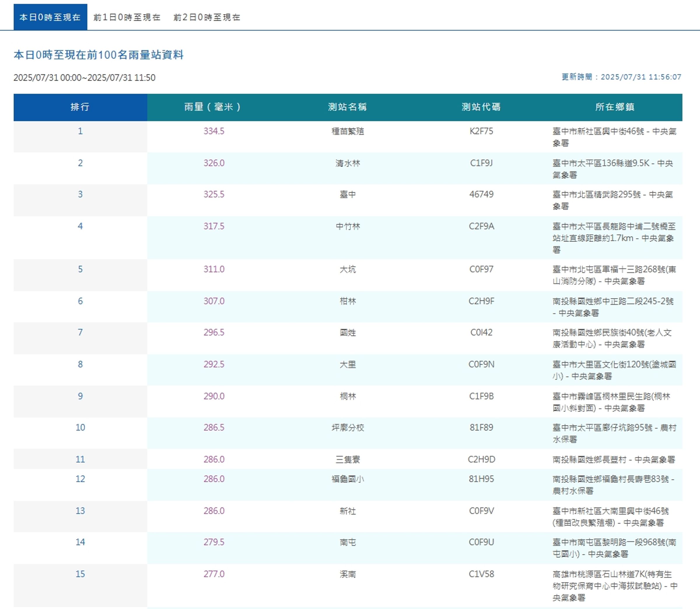Click station name 福龜國小
700x609 pixels.
tap(348, 479)
